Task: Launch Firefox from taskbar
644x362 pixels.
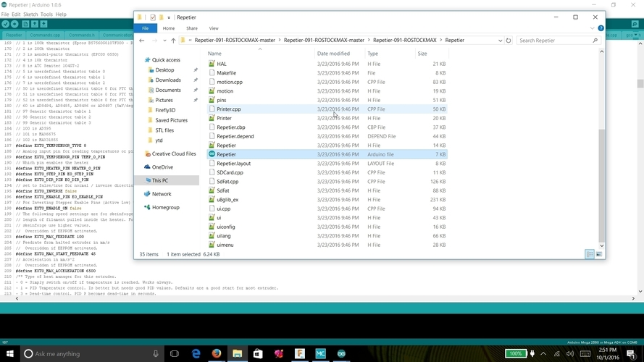Action: pos(217,353)
